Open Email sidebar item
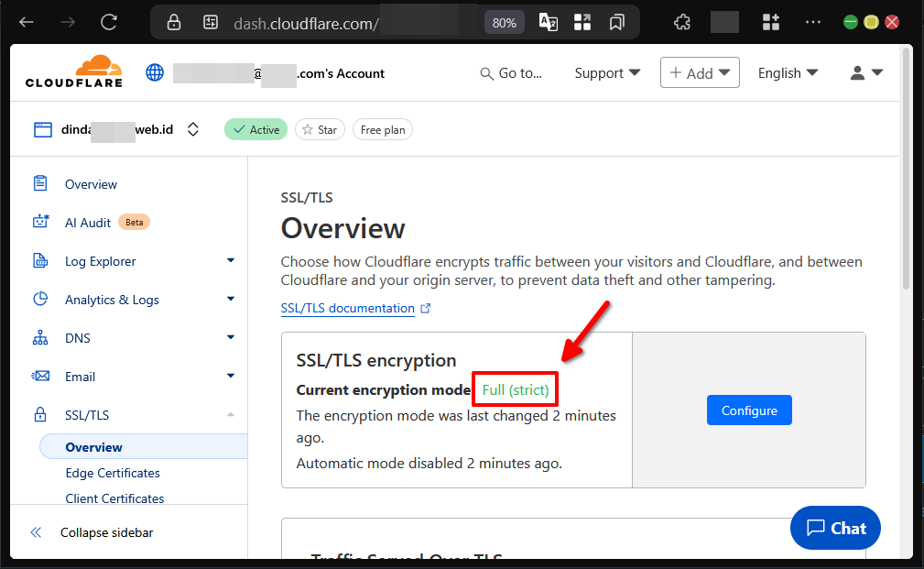 80,377
